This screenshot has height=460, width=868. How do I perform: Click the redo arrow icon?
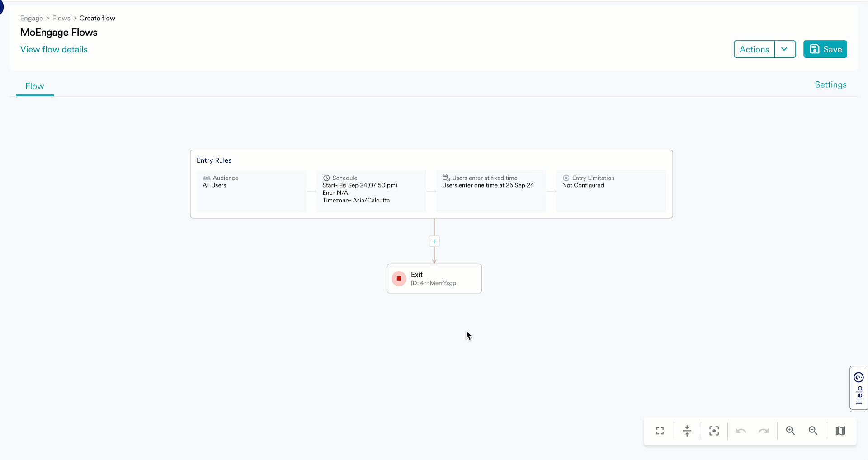pos(764,431)
